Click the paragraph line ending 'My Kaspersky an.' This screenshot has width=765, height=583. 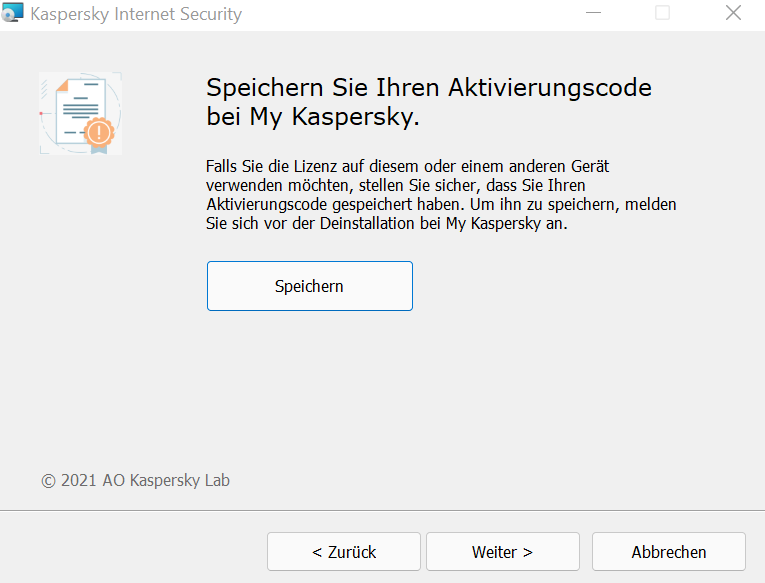pyautogui.click(x=387, y=223)
